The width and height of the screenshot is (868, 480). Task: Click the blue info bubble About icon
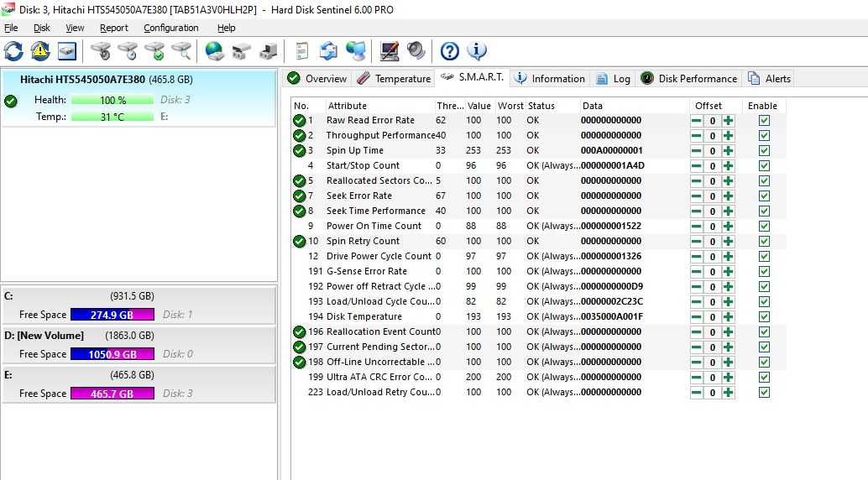[x=477, y=51]
